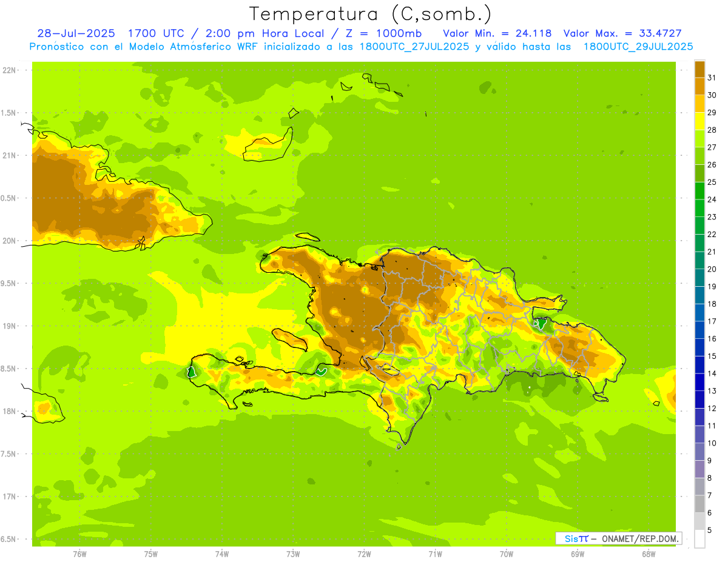Image resolution: width=728 pixels, height=562 pixels.
Task: Click the 76W longitude axis label
Action: [79, 554]
